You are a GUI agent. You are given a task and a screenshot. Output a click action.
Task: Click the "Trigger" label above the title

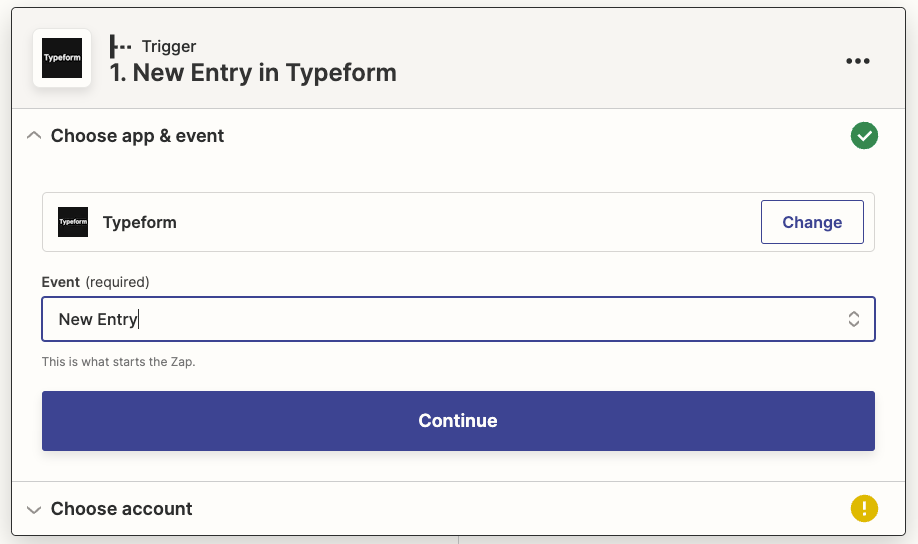click(x=169, y=46)
